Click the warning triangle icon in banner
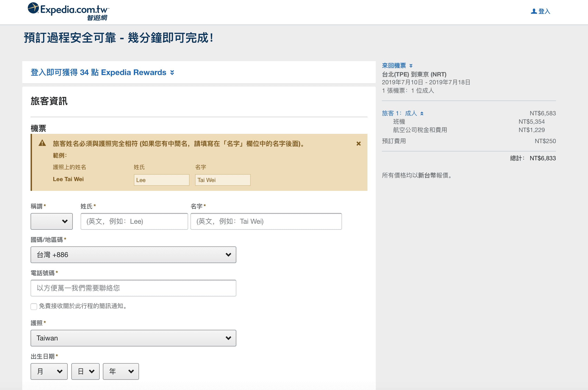The height and width of the screenshot is (390, 588). (x=42, y=143)
